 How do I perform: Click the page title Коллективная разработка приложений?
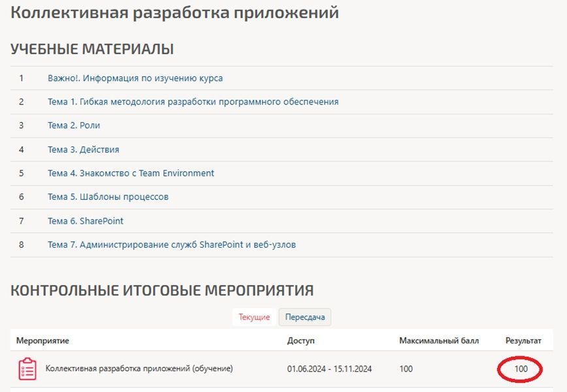point(174,12)
